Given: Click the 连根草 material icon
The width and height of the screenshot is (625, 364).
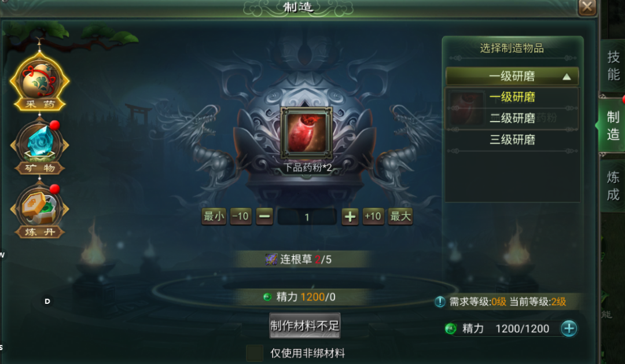Looking at the screenshot, I should [271, 259].
